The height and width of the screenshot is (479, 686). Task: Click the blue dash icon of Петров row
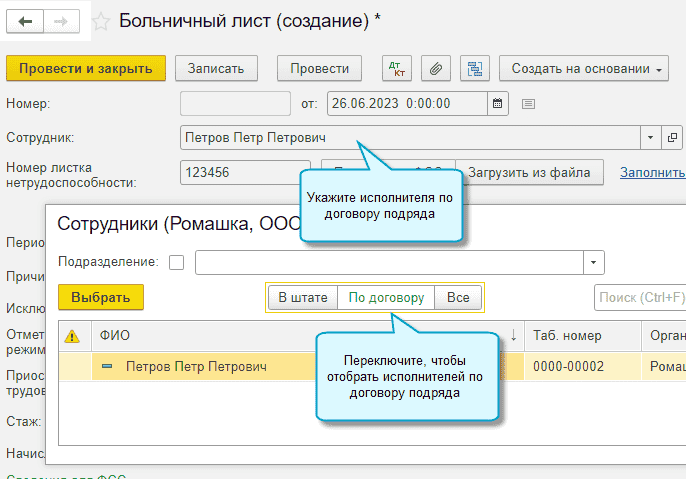(107, 366)
